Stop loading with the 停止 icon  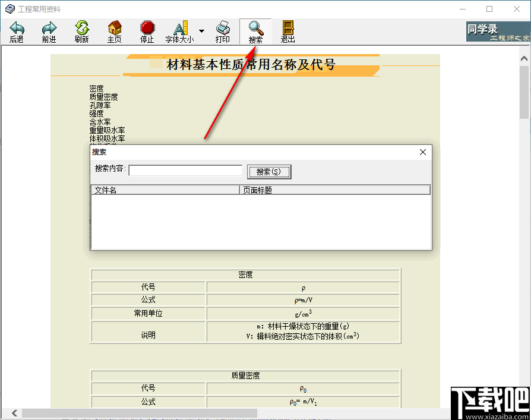pyautogui.click(x=147, y=32)
